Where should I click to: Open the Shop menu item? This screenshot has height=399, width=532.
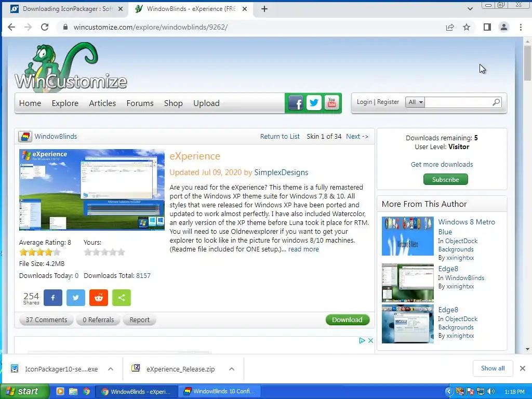pos(174,103)
